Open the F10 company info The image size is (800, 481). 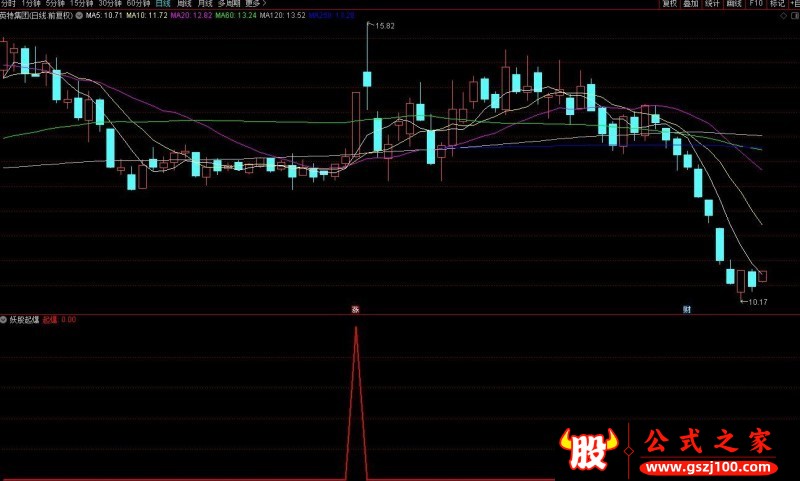(x=756, y=4)
